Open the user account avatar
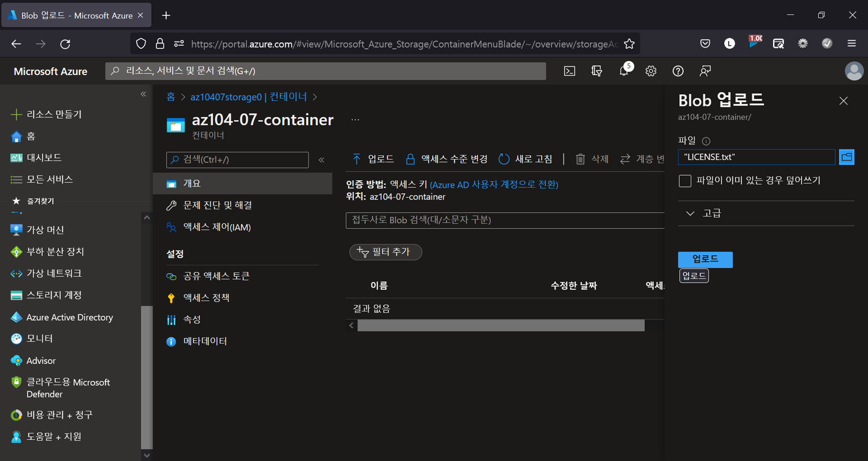The width and height of the screenshot is (868, 461). pos(854,71)
